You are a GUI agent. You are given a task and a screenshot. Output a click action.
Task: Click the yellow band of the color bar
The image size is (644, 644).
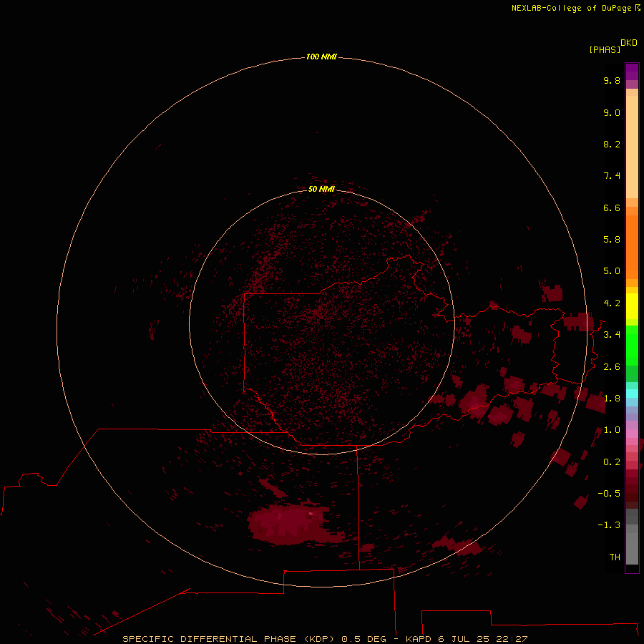coord(632,306)
